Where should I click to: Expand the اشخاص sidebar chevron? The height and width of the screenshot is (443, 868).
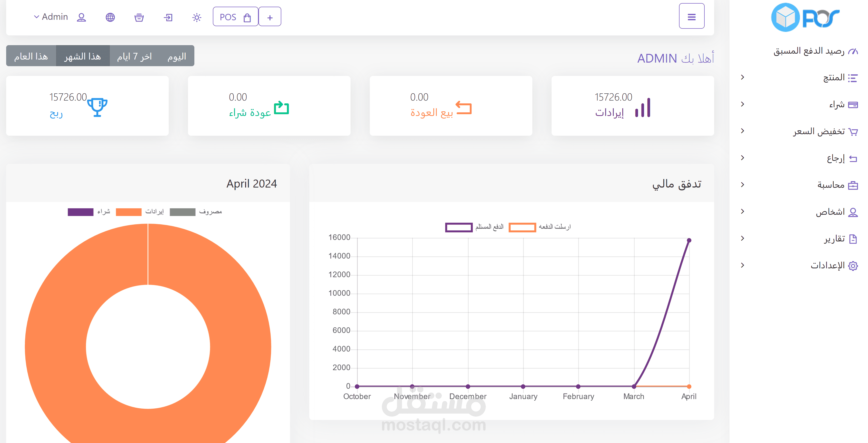click(743, 211)
